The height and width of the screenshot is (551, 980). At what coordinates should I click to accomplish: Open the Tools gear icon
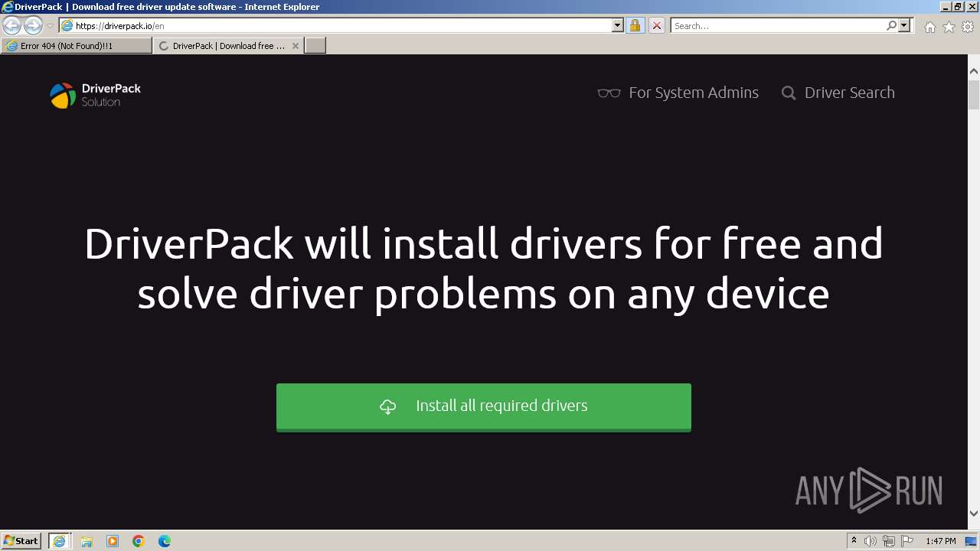click(968, 27)
